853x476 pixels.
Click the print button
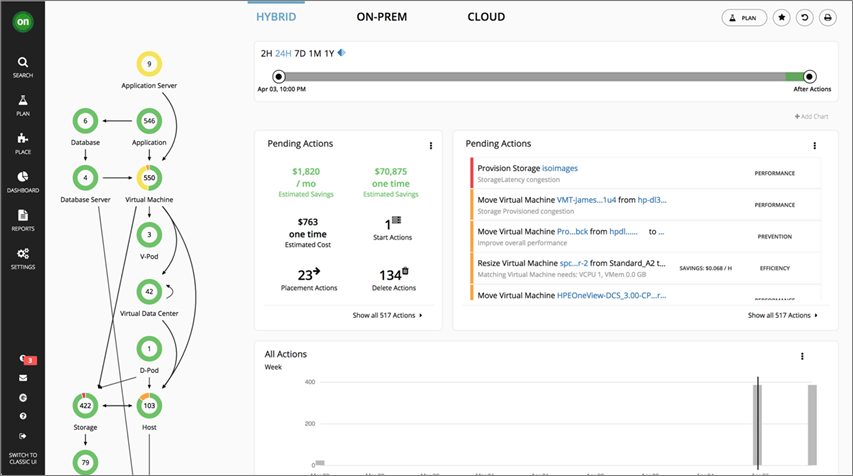(827, 18)
